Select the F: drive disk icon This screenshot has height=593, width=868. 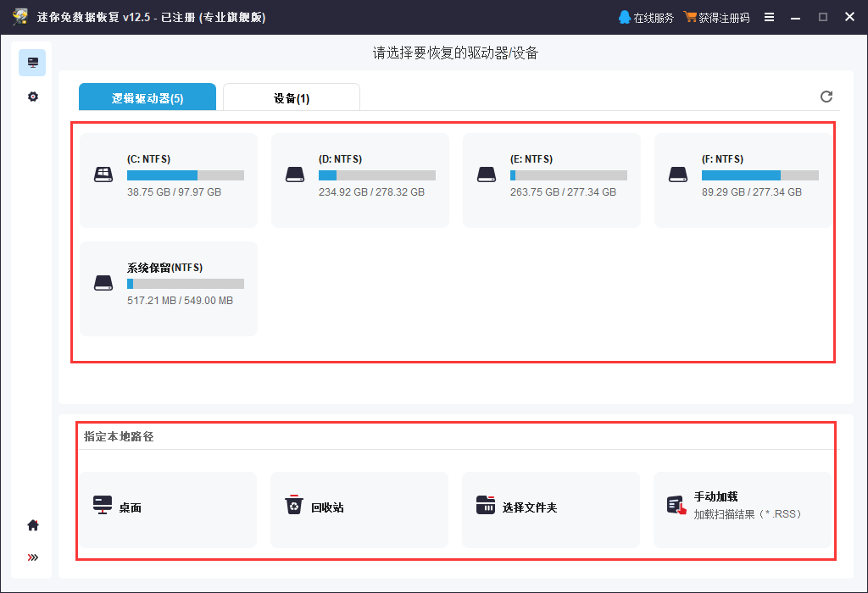(678, 175)
